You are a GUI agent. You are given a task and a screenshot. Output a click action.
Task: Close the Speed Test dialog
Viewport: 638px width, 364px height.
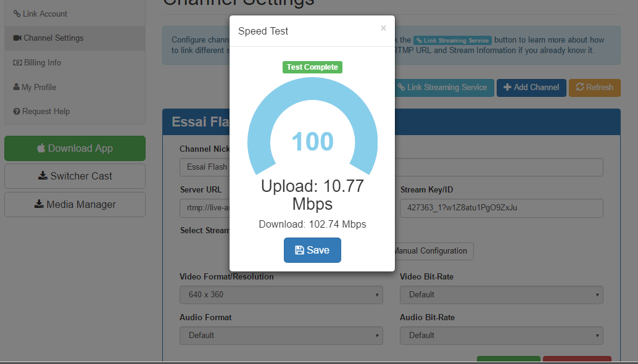383,28
